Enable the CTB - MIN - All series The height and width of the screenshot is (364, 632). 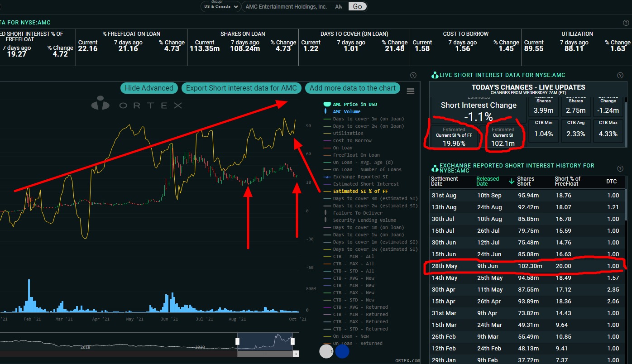coord(349,256)
